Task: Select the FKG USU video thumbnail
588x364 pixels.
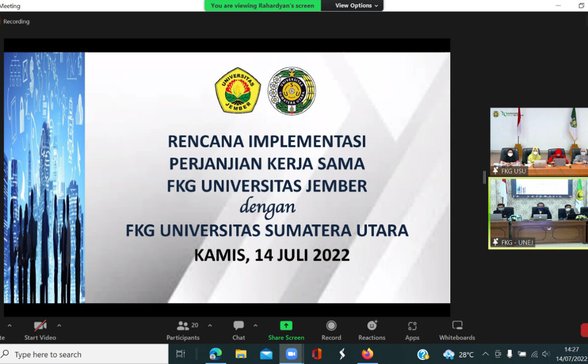Action: 539,142
